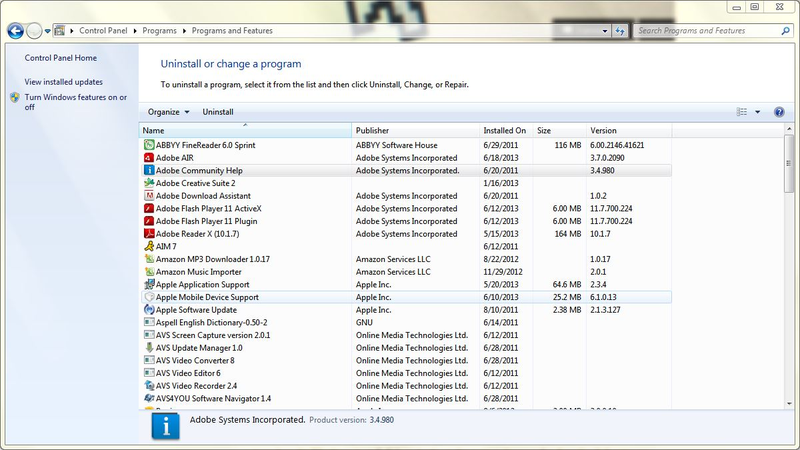Open View installed updates link

coord(63,82)
